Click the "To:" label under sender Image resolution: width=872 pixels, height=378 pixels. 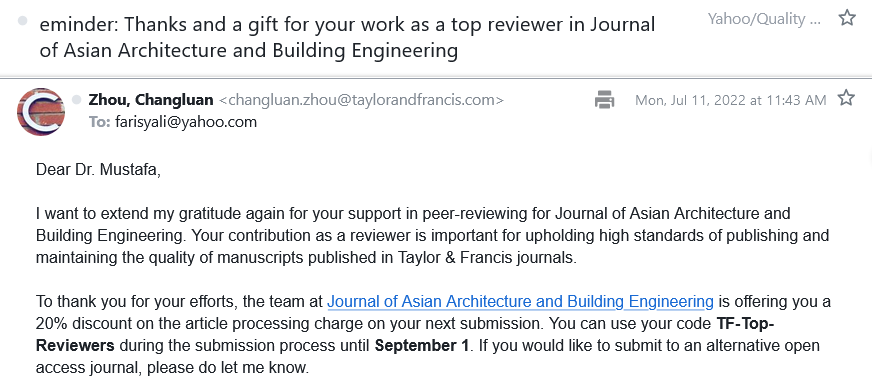tap(100, 122)
